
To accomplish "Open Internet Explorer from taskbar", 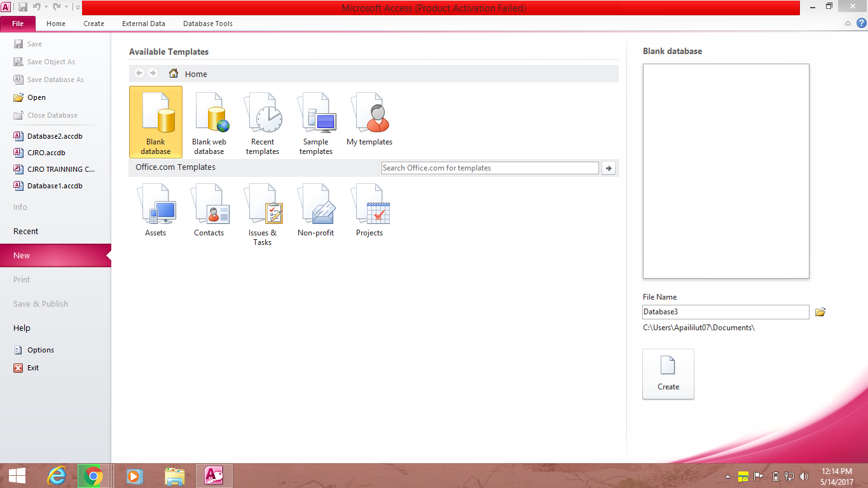I will pos(57,476).
